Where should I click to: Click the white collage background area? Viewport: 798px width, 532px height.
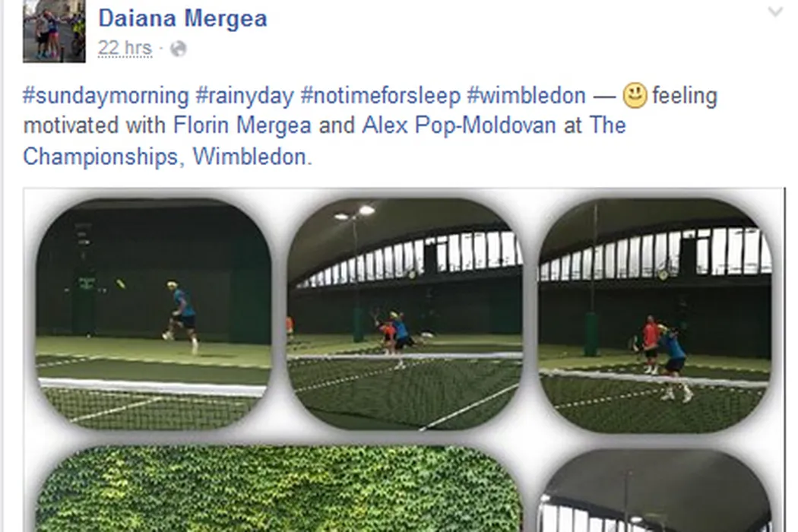tap(530, 439)
